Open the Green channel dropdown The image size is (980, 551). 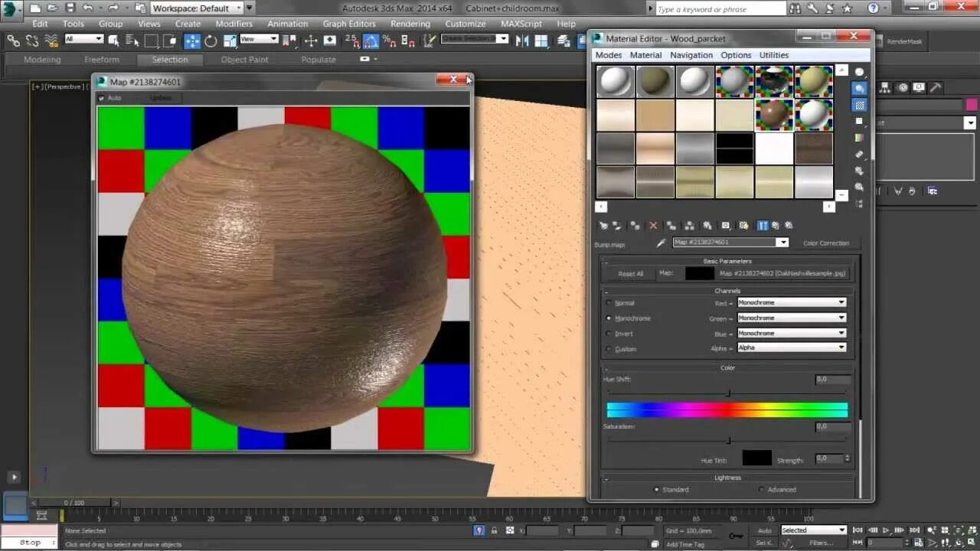pos(792,318)
